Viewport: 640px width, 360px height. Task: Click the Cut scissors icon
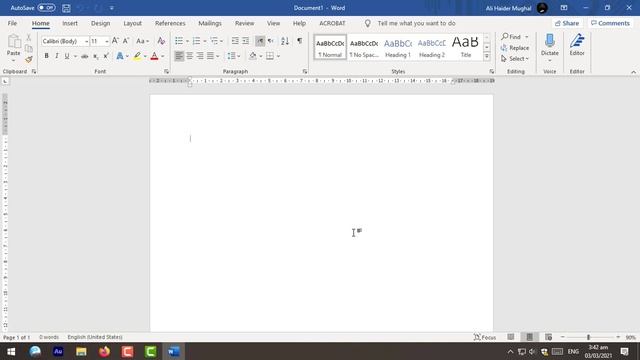pyautogui.click(x=29, y=38)
